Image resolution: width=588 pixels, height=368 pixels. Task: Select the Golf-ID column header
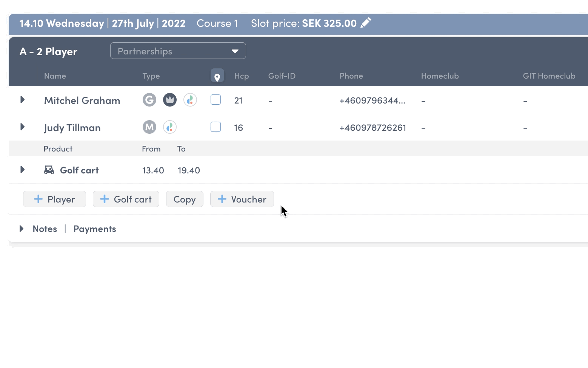282,76
